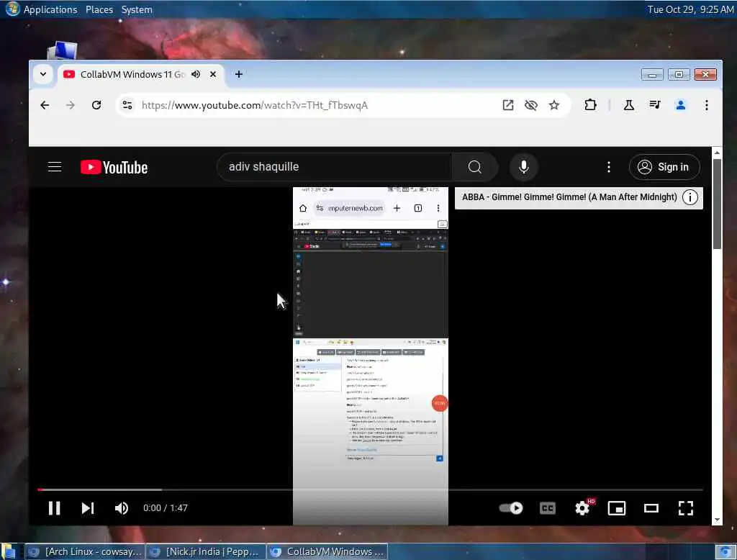Search with your voice microphone
Viewport: 737px width, 560px height.
[524, 167]
